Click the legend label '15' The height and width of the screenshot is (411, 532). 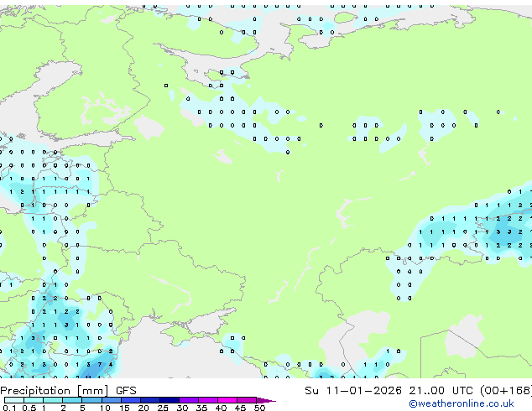tap(124, 408)
